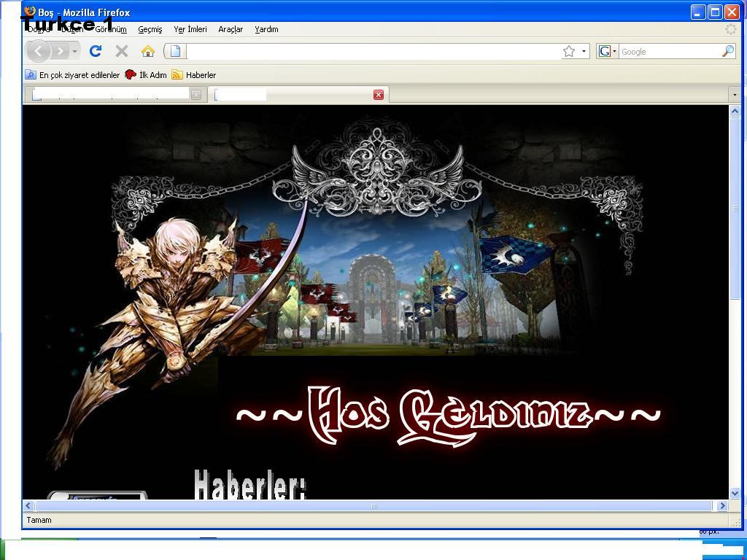The width and height of the screenshot is (747, 560).
Task: Open the Araçlar menu
Action: [x=231, y=29]
